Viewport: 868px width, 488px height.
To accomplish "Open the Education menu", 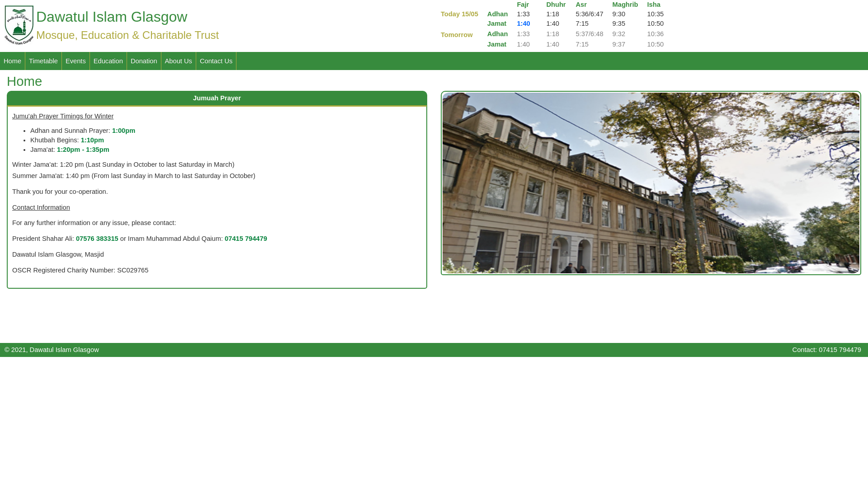I will pos(108,61).
